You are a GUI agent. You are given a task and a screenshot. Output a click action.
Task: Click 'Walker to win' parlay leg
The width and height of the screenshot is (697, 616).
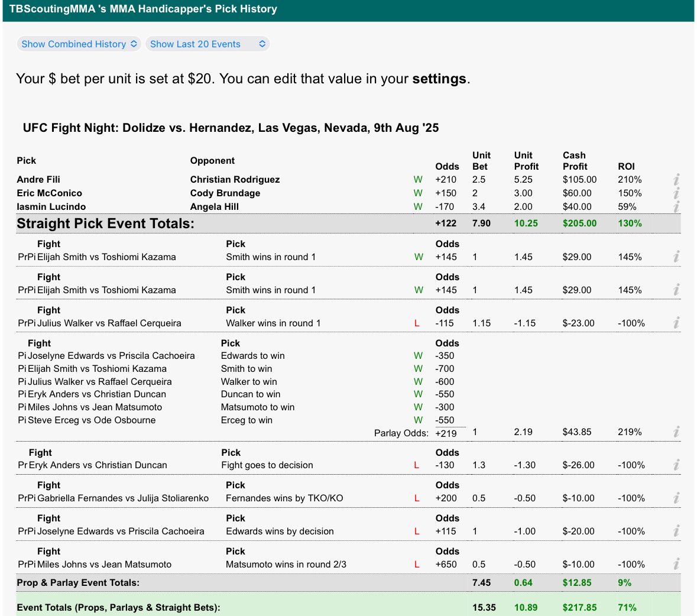[249, 382]
